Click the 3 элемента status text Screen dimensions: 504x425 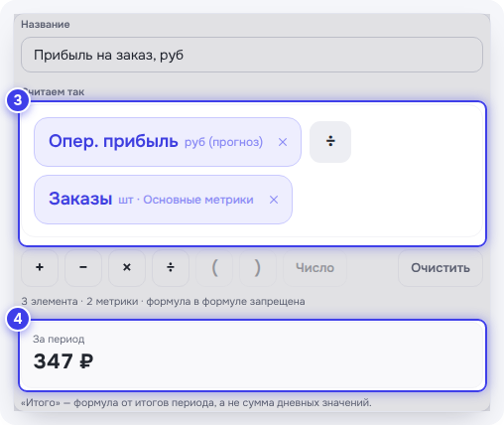click(163, 302)
